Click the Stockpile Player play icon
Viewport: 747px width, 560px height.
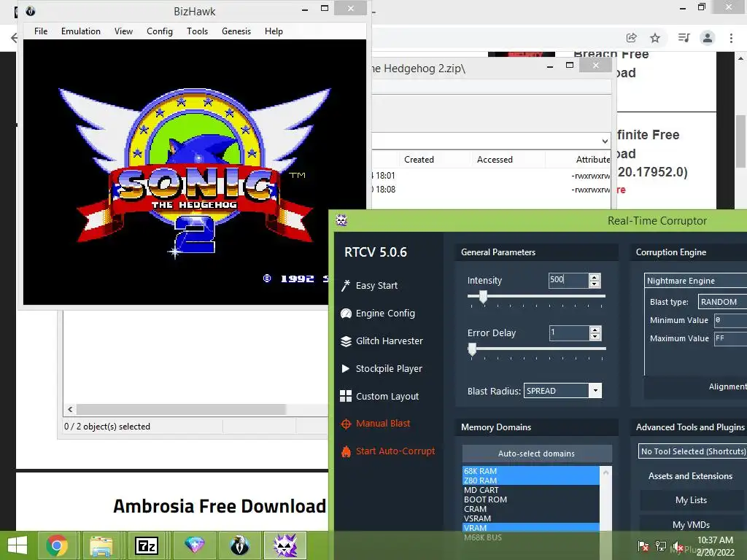(346, 368)
